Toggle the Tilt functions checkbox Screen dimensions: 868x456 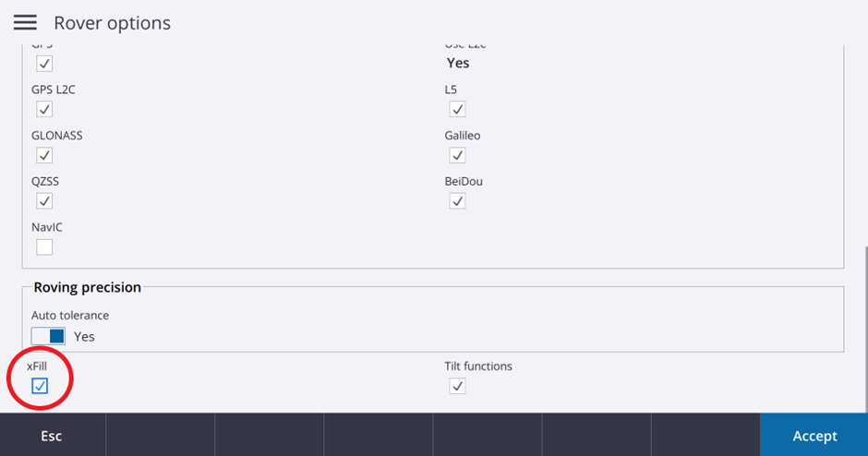[457, 386]
